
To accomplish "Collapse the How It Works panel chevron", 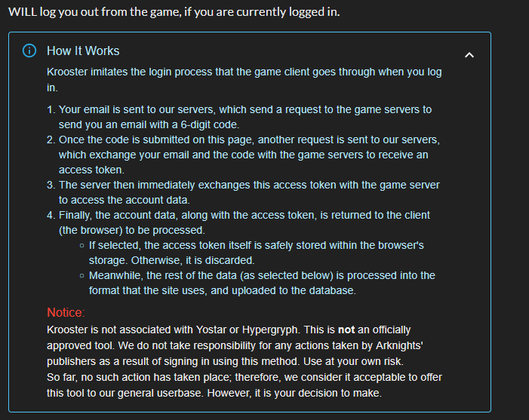I will [469, 55].
